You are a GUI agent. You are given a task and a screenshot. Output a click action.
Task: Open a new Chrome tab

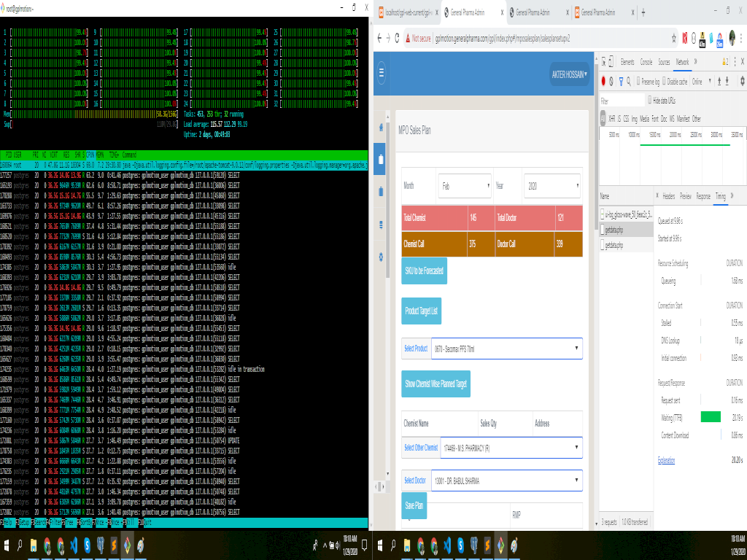643,13
